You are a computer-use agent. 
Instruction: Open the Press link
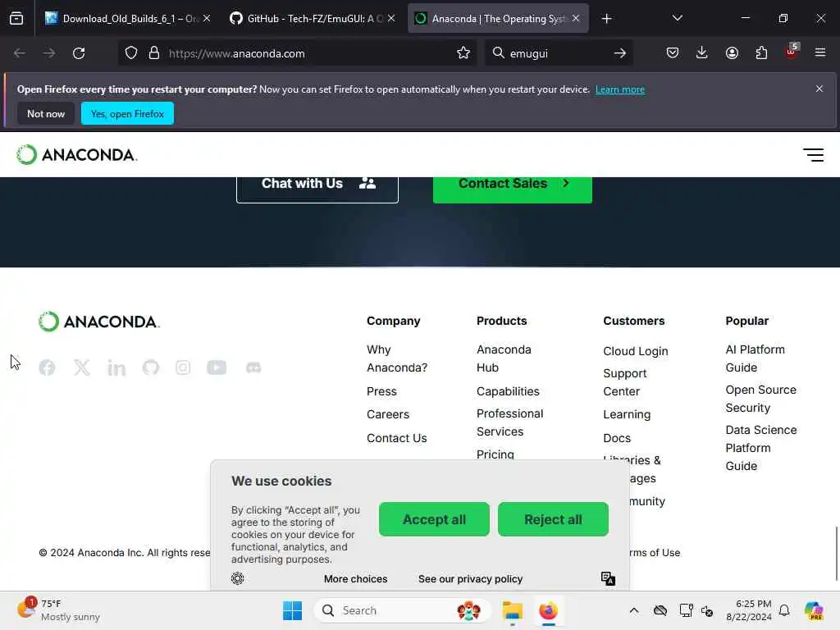381,391
